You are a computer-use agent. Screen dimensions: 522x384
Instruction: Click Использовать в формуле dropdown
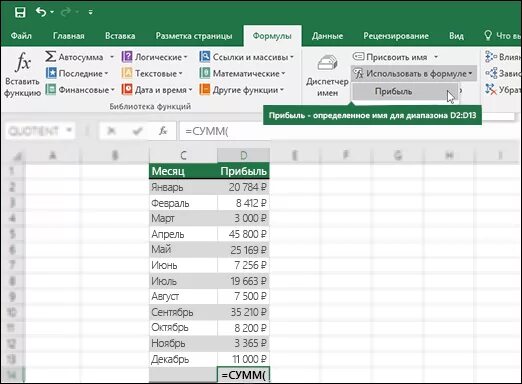(x=413, y=73)
